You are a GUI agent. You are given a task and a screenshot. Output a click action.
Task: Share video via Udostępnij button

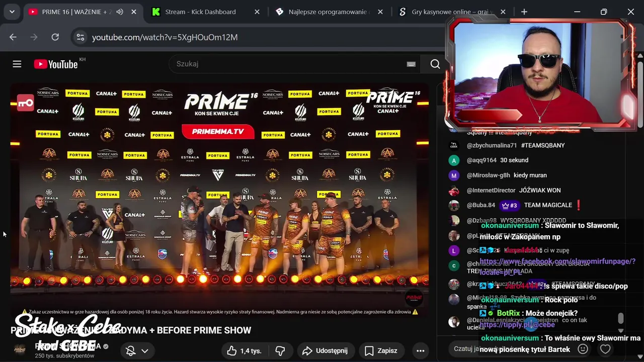(x=325, y=351)
